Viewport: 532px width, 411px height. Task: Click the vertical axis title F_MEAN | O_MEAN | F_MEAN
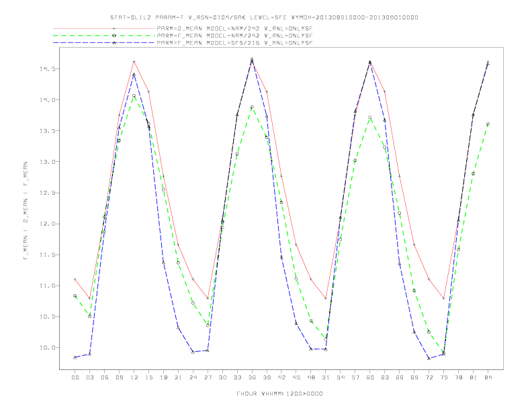26,211
